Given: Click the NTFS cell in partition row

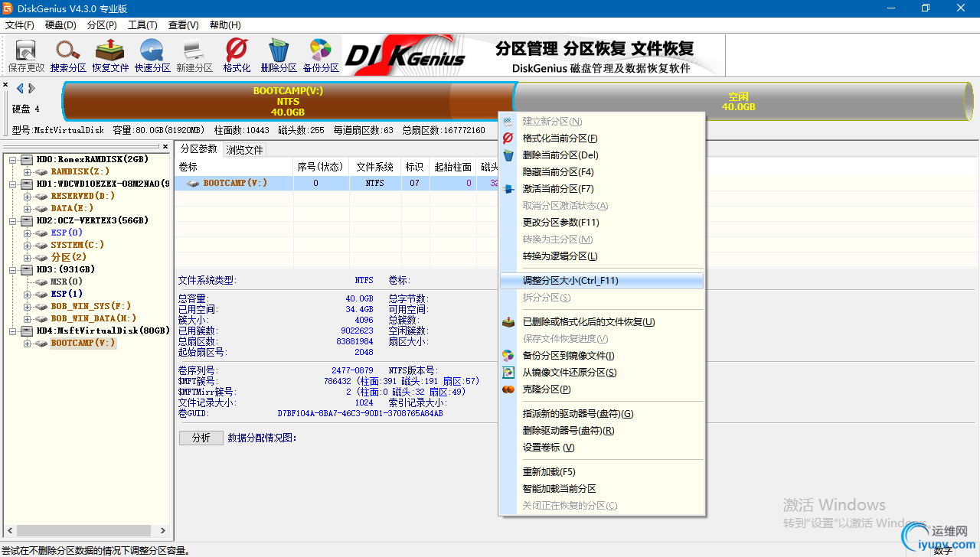Looking at the screenshot, I should coord(374,184).
